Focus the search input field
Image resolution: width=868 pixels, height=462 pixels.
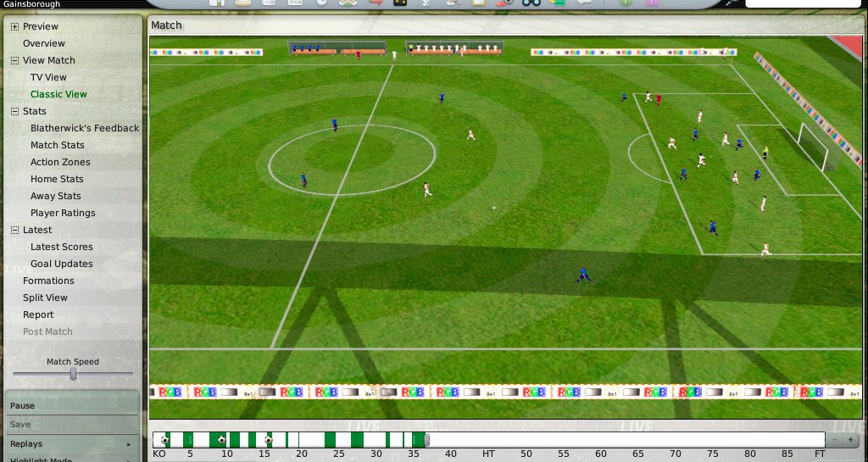[804, 3]
